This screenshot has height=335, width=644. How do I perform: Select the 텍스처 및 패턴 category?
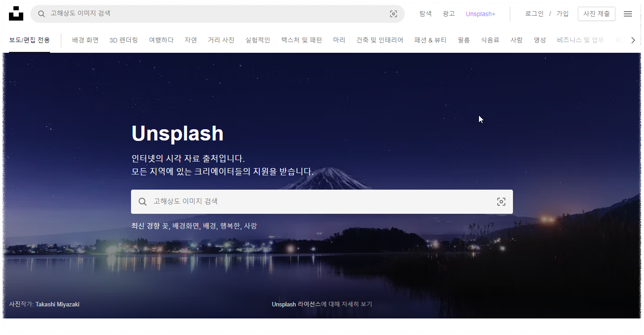pos(302,40)
